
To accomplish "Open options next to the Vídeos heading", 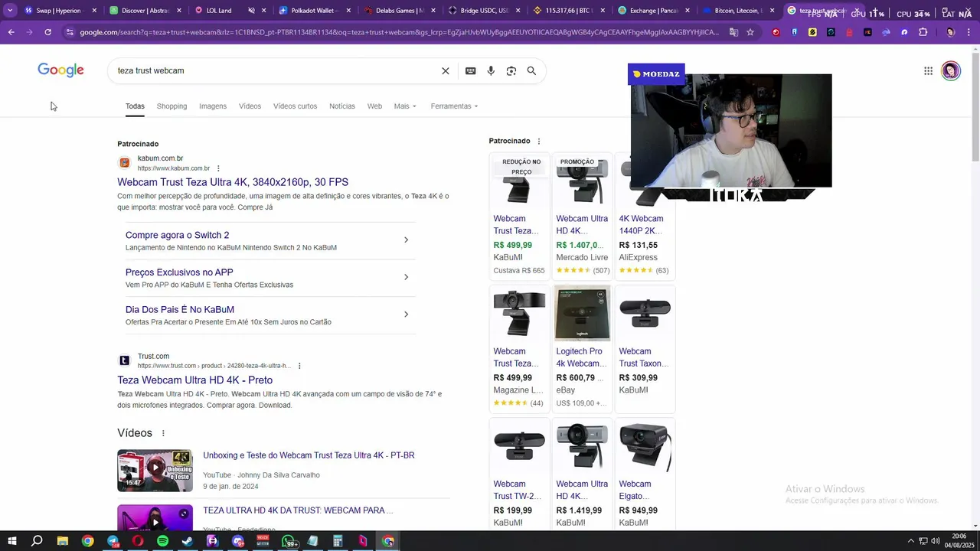I will click(163, 433).
